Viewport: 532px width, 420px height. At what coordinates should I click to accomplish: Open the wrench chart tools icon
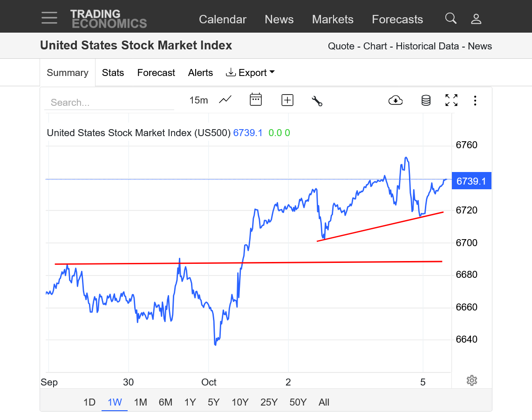(317, 100)
